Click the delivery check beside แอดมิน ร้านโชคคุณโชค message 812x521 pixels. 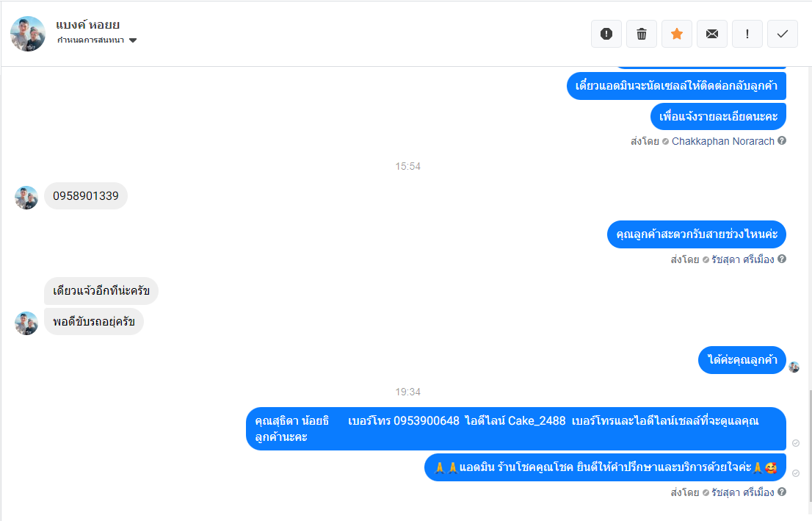click(x=796, y=473)
